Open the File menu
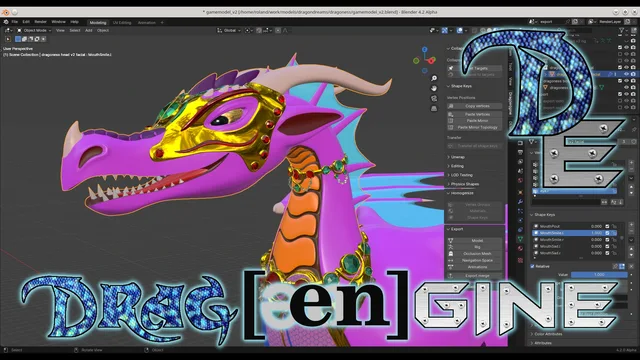 tap(15, 22)
